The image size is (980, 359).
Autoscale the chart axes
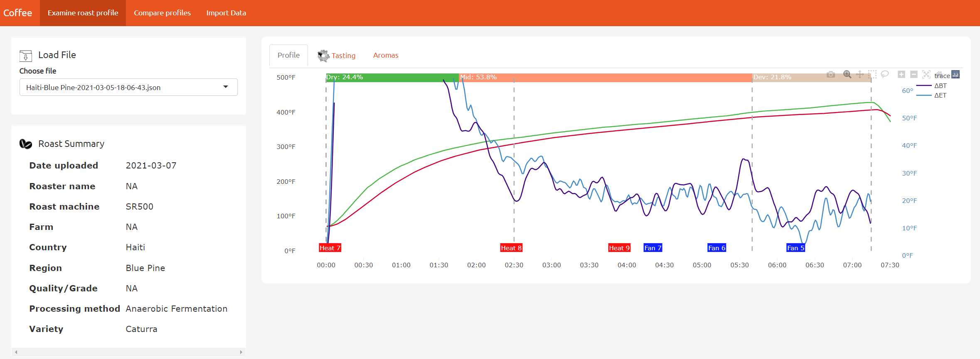tap(926, 74)
